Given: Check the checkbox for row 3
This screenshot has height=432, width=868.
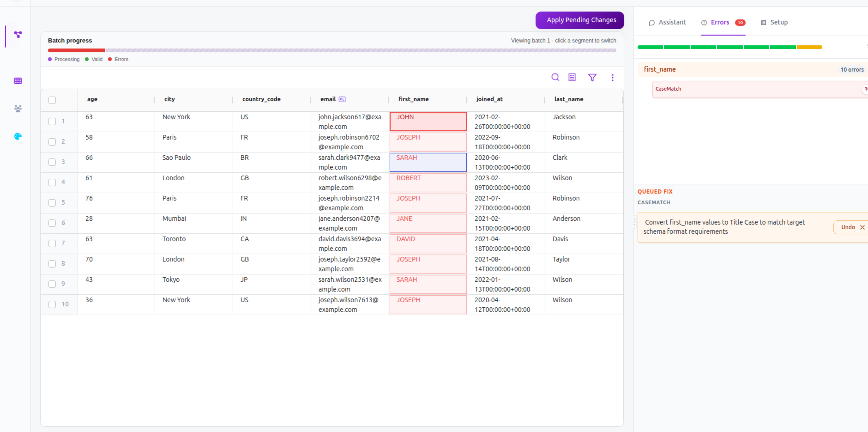Looking at the screenshot, I should point(52,162).
